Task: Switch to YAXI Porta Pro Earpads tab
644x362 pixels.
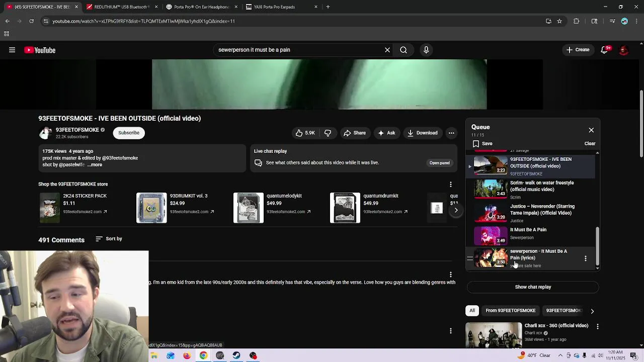Action: pyautogui.click(x=282, y=7)
